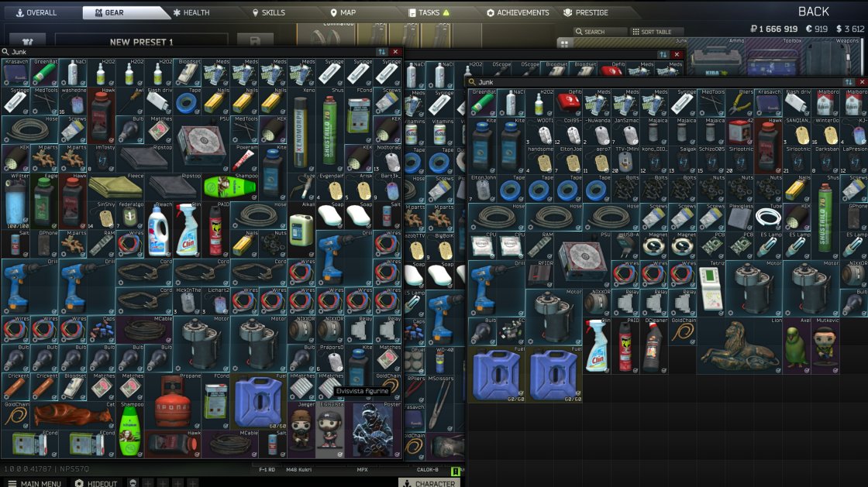The image size is (868, 487).
Task: Select the Elvisvista figurine item
Action: (x=329, y=429)
